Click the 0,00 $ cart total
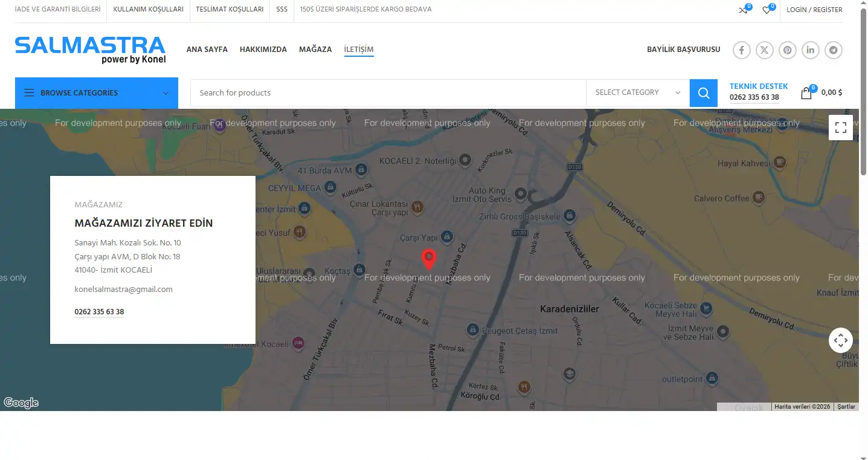This screenshot has height=460, width=868. coord(832,92)
